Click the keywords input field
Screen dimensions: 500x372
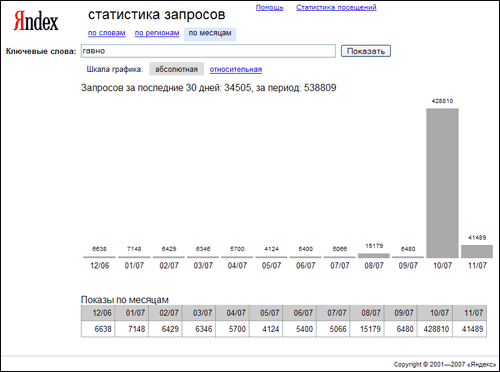tap(208, 51)
